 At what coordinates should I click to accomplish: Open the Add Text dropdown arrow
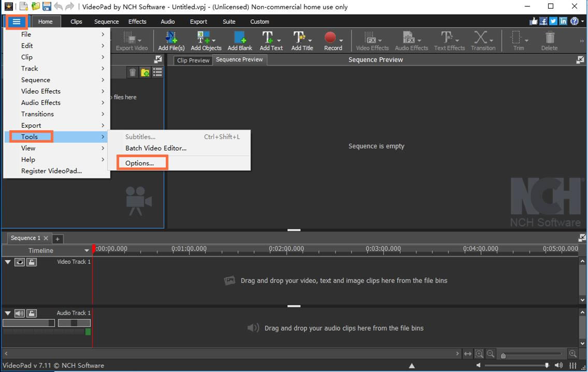279,40
